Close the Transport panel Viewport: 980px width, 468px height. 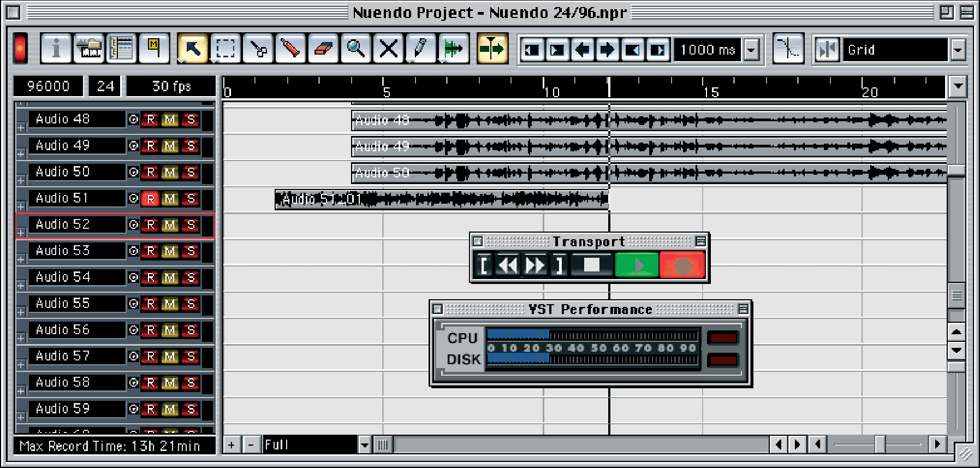point(478,241)
